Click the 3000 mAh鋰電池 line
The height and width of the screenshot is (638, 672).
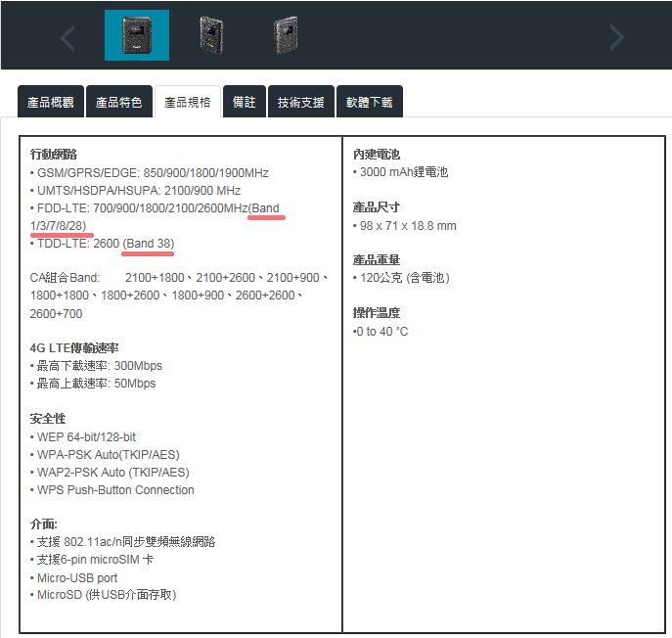click(x=400, y=172)
